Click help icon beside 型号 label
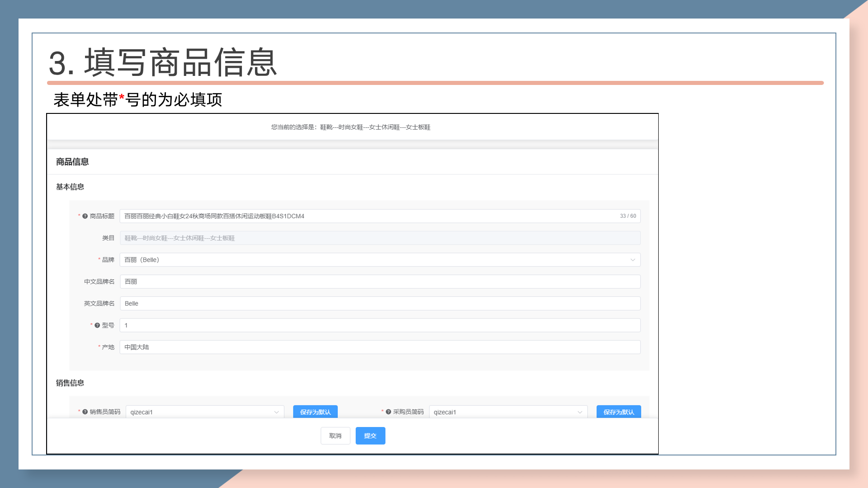 (97, 325)
